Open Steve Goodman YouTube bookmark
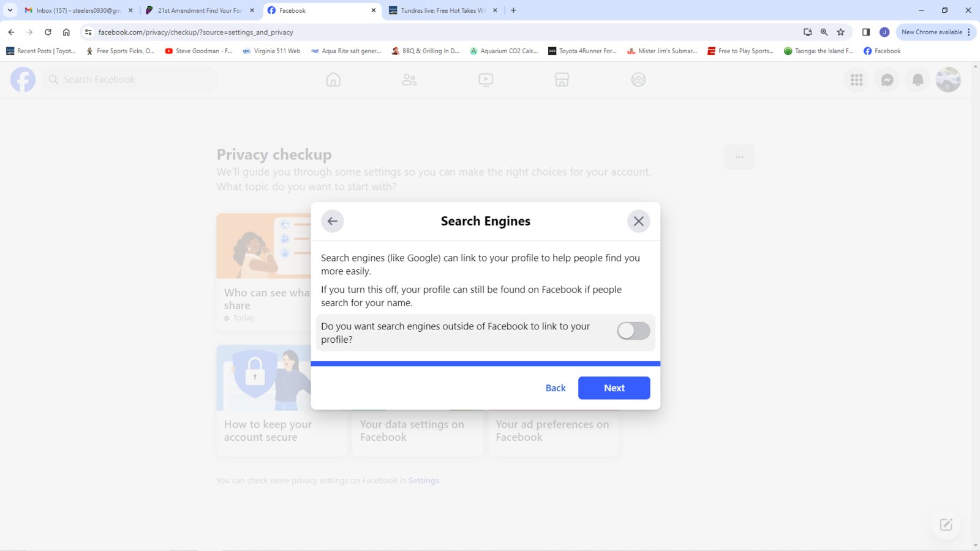Viewport: 980px width, 551px height. click(x=198, y=51)
